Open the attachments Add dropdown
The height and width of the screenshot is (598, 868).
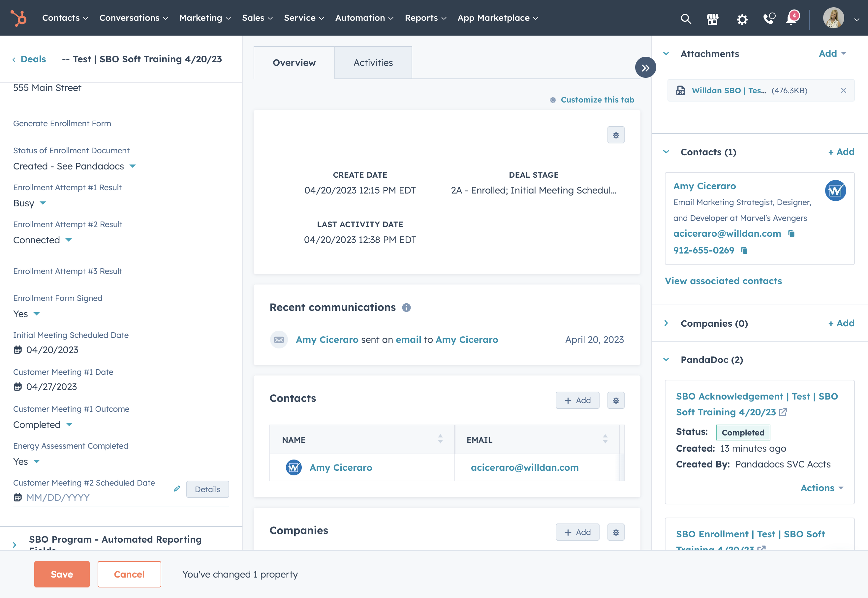click(x=832, y=54)
